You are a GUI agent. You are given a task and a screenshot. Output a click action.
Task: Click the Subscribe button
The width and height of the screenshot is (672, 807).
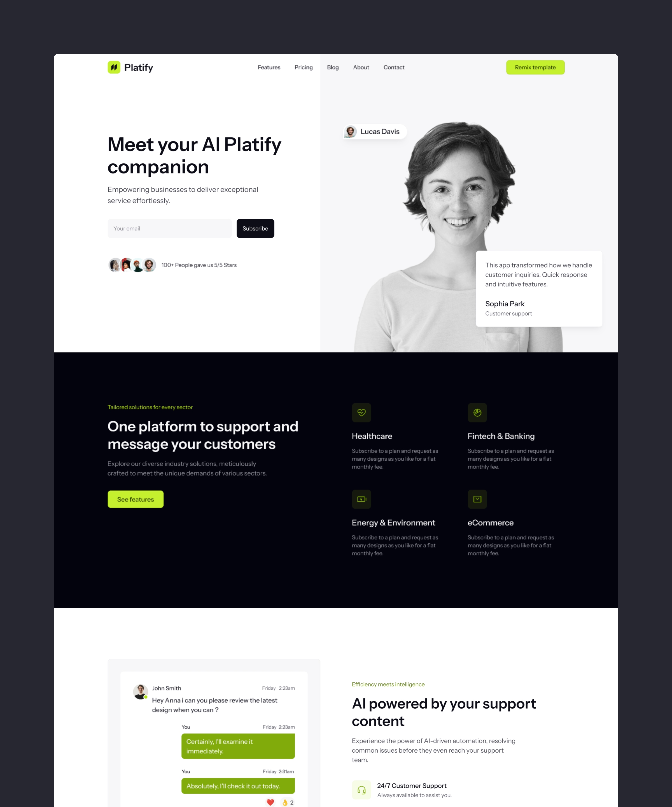pyautogui.click(x=255, y=228)
